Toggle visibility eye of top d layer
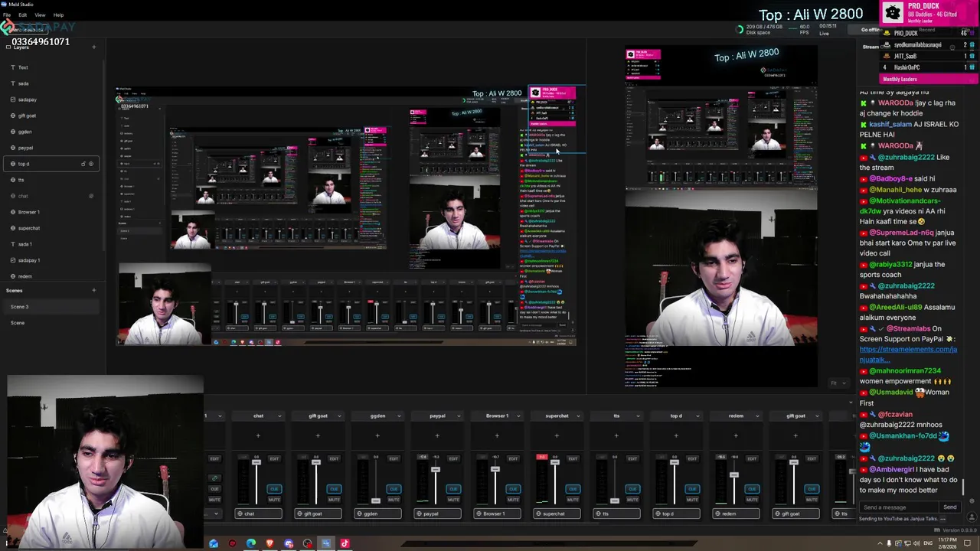Screen dimensions: 980x551 click(x=91, y=164)
